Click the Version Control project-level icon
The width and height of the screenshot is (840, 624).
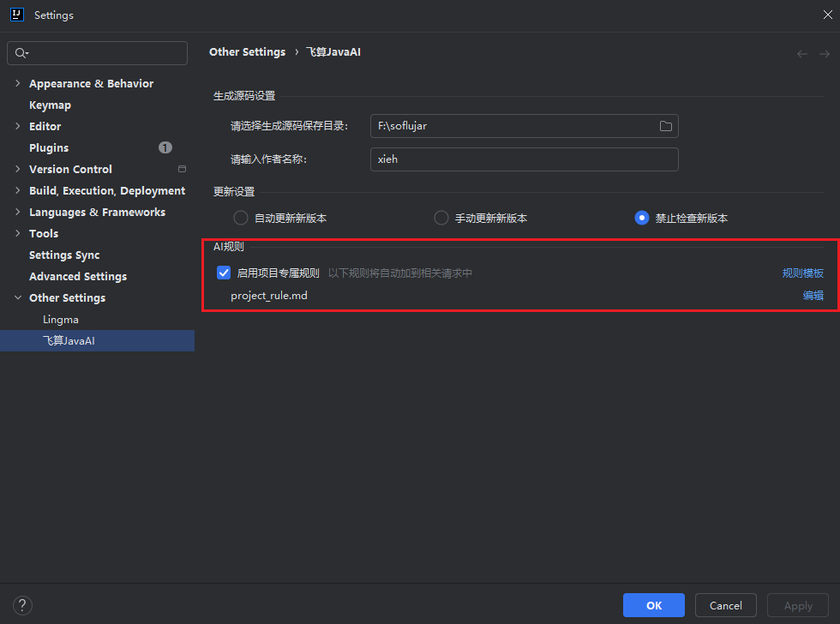[182, 169]
